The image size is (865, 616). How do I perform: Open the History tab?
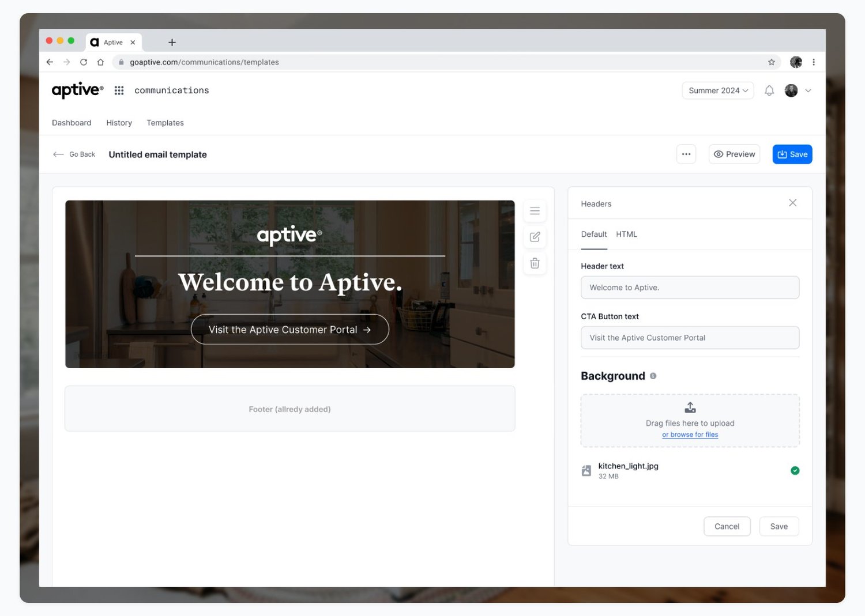tap(119, 123)
